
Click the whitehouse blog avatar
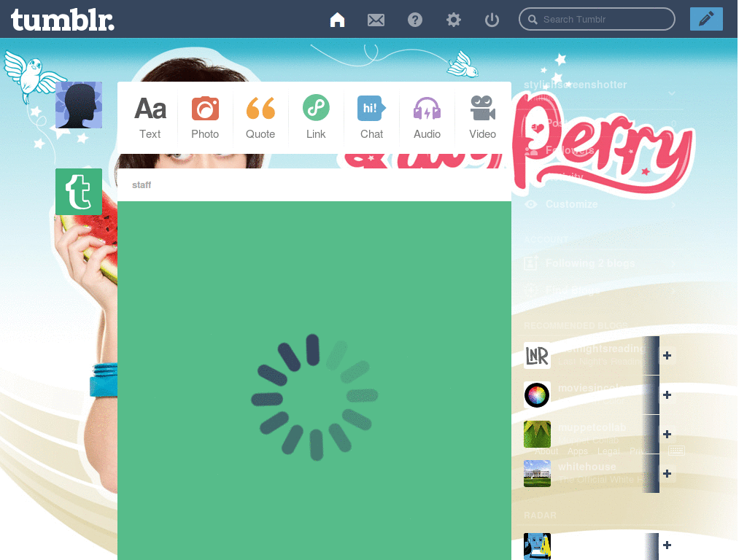pyautogui.click(x=537, y=473)
